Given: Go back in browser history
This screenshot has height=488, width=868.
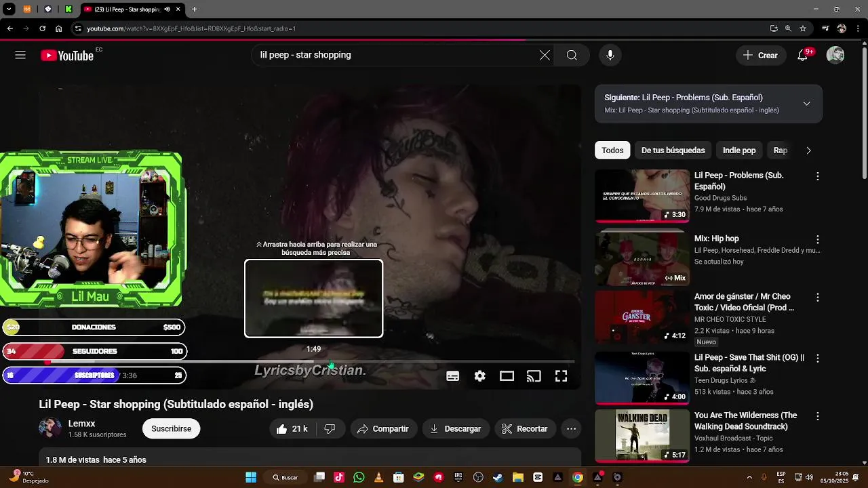Looking at the screenshot, I should pos(9,28).
